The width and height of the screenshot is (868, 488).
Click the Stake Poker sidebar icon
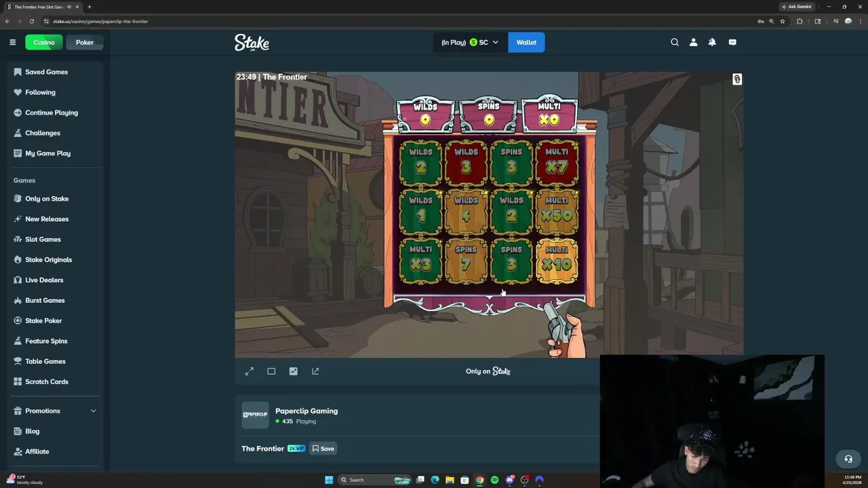18,321
